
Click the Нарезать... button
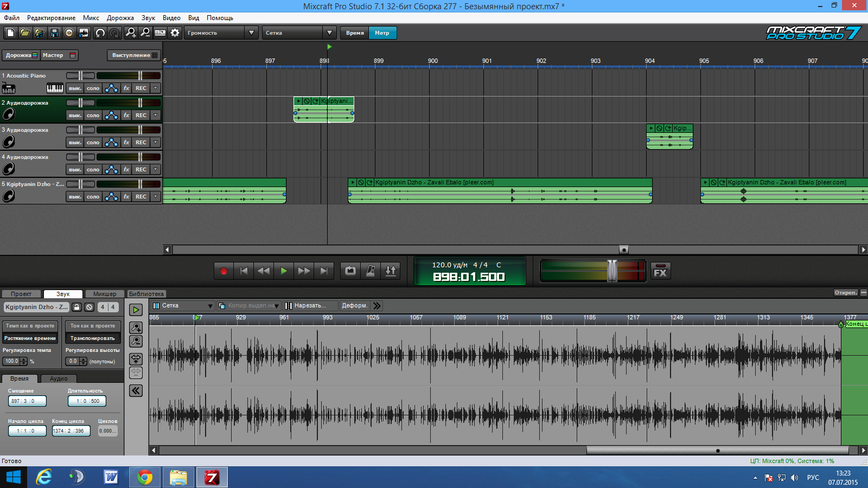tap(310, 306)
